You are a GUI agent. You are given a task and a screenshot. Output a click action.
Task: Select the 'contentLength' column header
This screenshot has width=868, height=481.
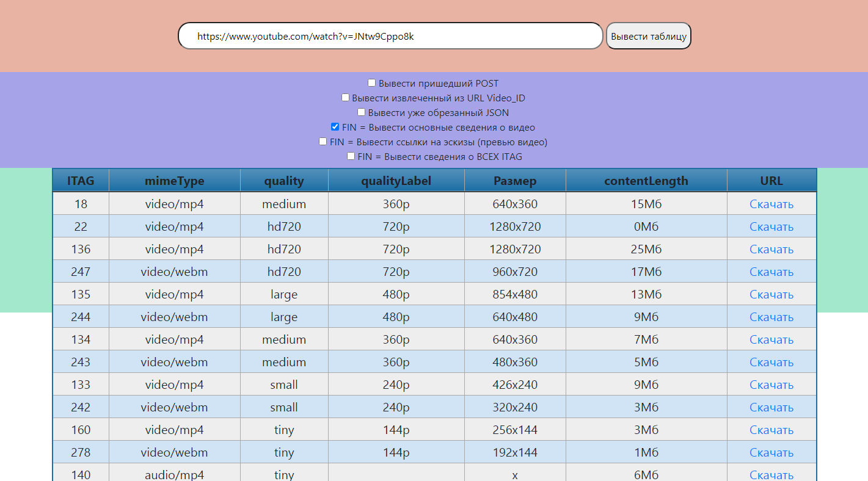(x=646, y=181)
